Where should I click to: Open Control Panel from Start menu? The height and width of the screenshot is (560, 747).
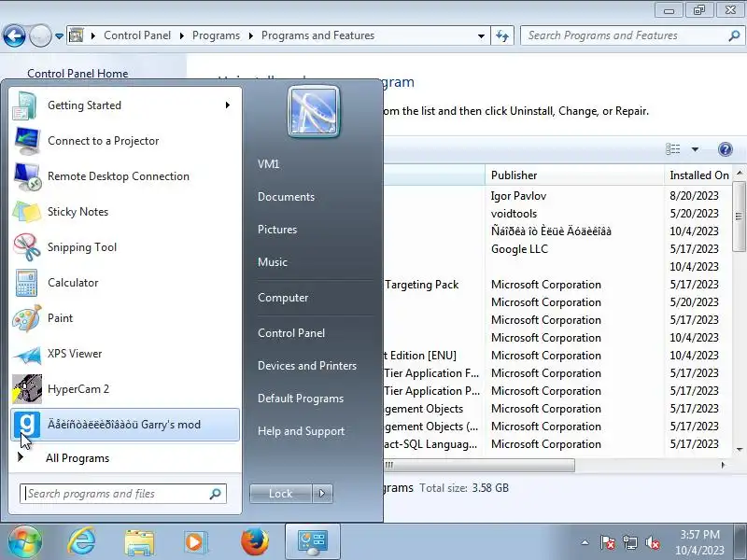click(x=291, y=333)
